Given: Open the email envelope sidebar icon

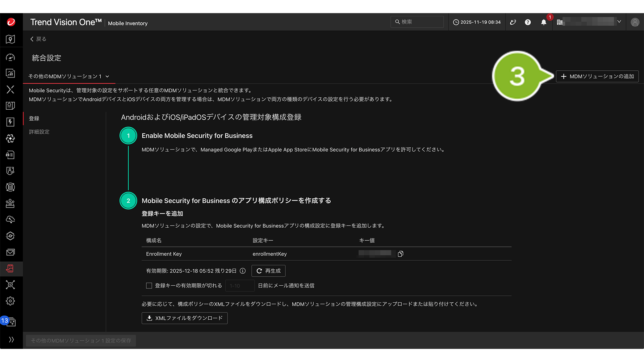Looking at the screenshot, I should (11, 252).
